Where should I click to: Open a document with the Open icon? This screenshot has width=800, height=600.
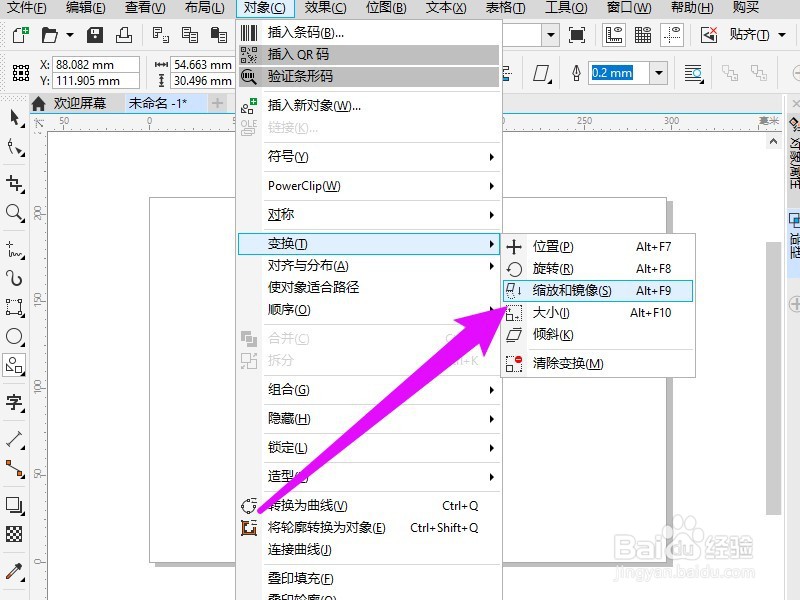(50, 35)
